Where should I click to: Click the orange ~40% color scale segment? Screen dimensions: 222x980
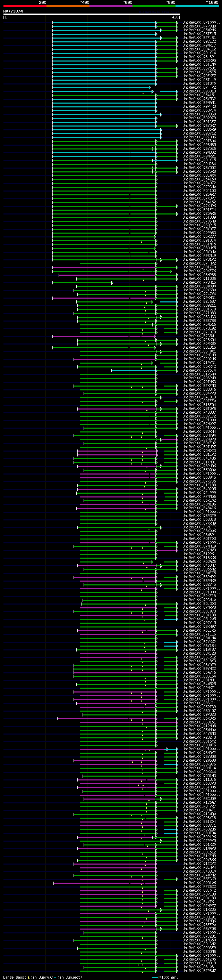(x=68, y=6)
